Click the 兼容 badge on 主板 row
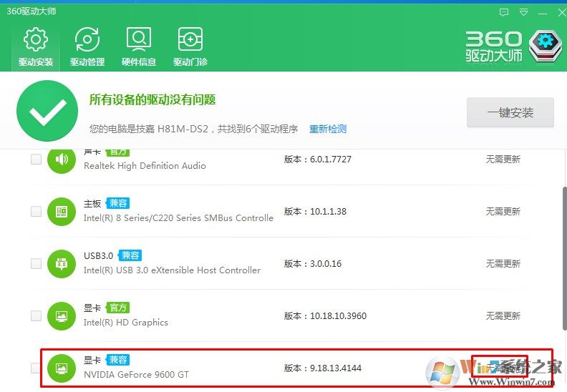Viewport: 567px width, 392px height. click(118, 203)
